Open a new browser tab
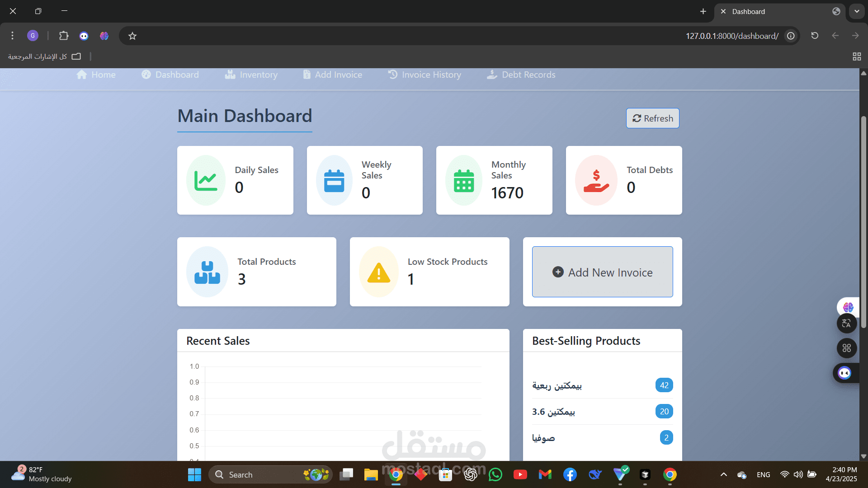The height and width of the screenshot is (488, 868). point(703,11)
